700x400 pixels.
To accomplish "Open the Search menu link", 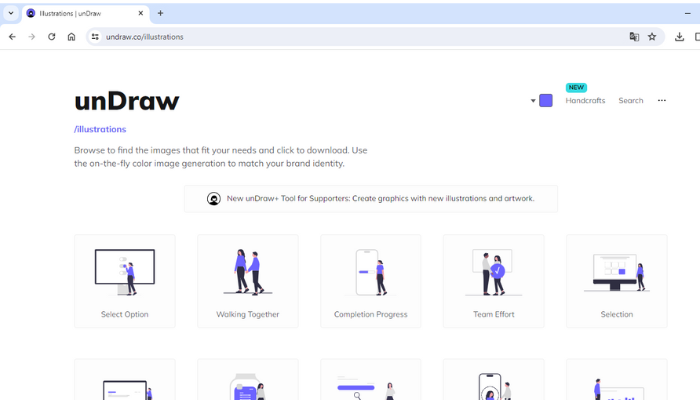I will click(x=631, y=101).
